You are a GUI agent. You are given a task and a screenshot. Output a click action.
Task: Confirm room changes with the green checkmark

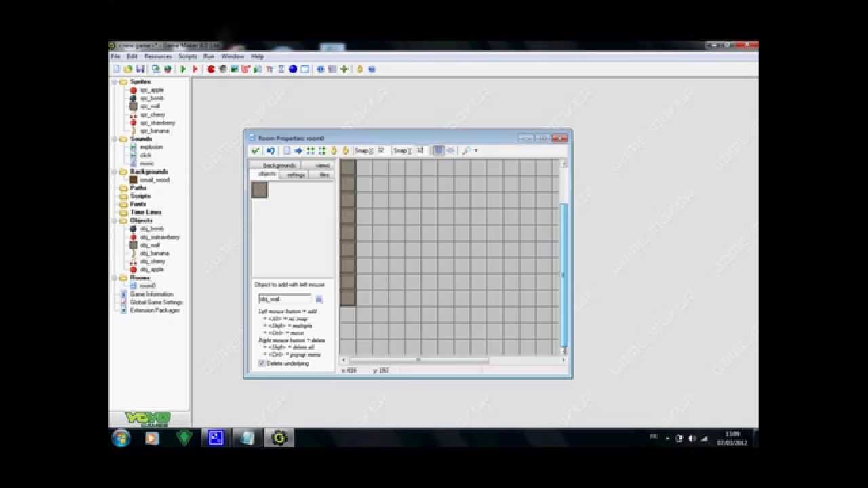click(x=255, y=150)
